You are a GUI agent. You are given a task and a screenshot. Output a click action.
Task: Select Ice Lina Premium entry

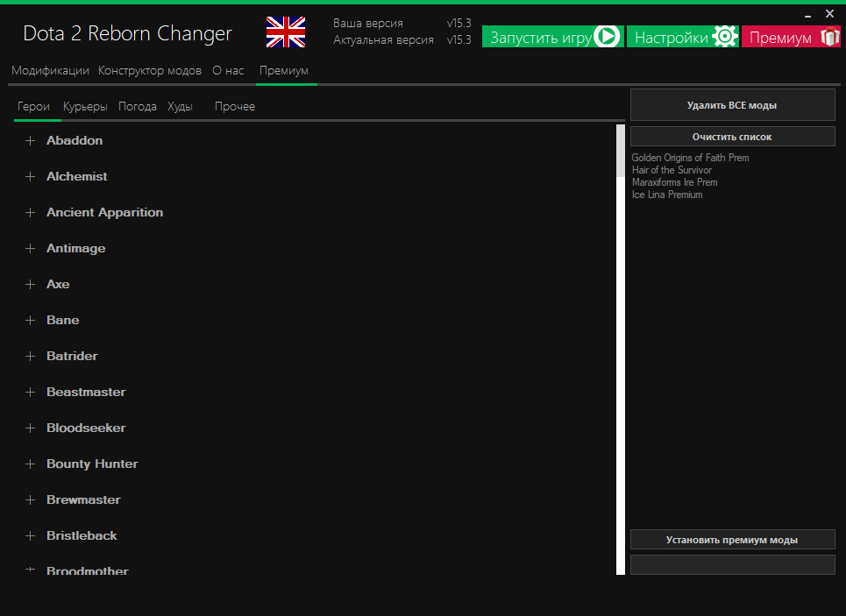[x=667, y=195]
